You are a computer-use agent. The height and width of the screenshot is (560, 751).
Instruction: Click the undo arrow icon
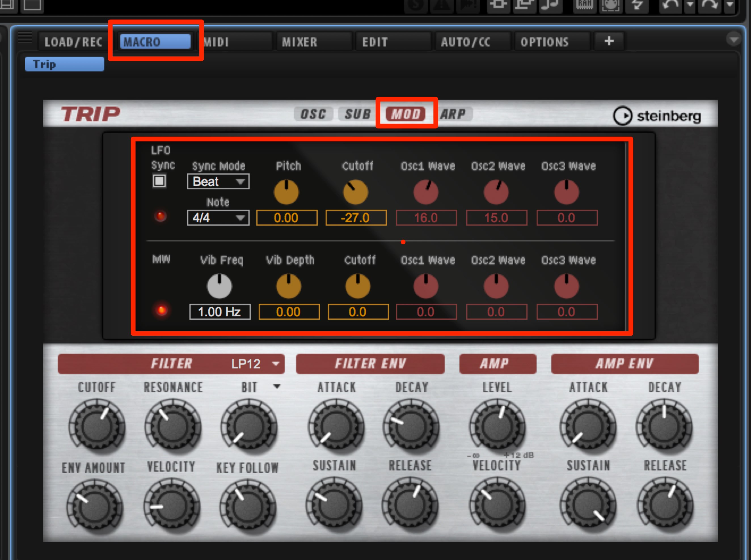(x=670, y=5)
